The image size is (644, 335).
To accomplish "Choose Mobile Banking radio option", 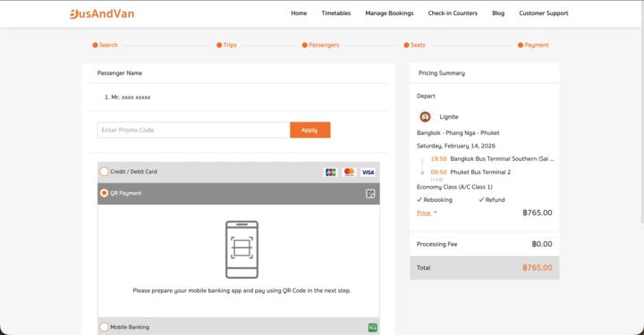I will pos(105,327).
